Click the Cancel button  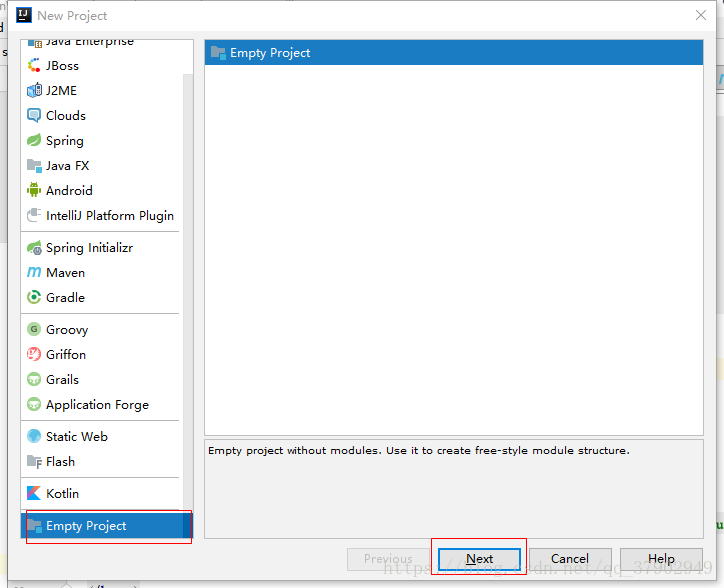point(570,559)
